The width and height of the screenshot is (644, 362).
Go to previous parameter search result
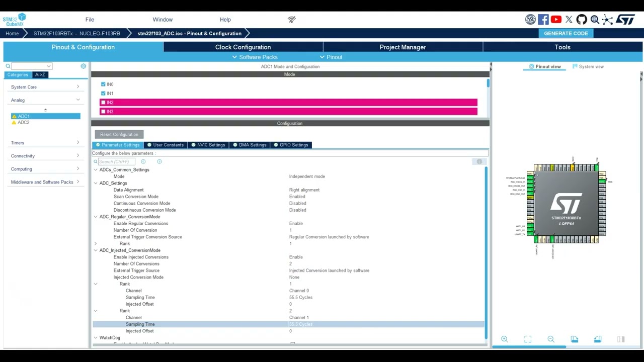[x=143, y=161]
